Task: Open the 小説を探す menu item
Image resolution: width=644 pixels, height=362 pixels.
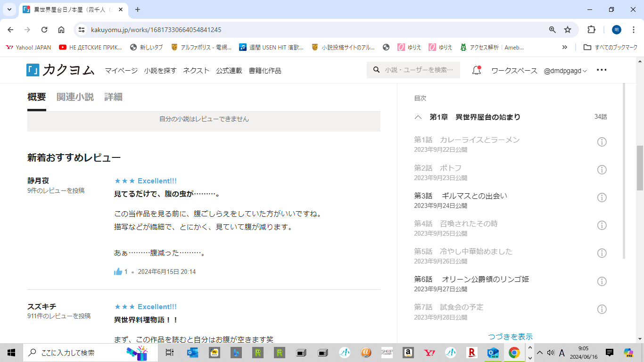Action: pyautogui.click(x=160, y=71)
